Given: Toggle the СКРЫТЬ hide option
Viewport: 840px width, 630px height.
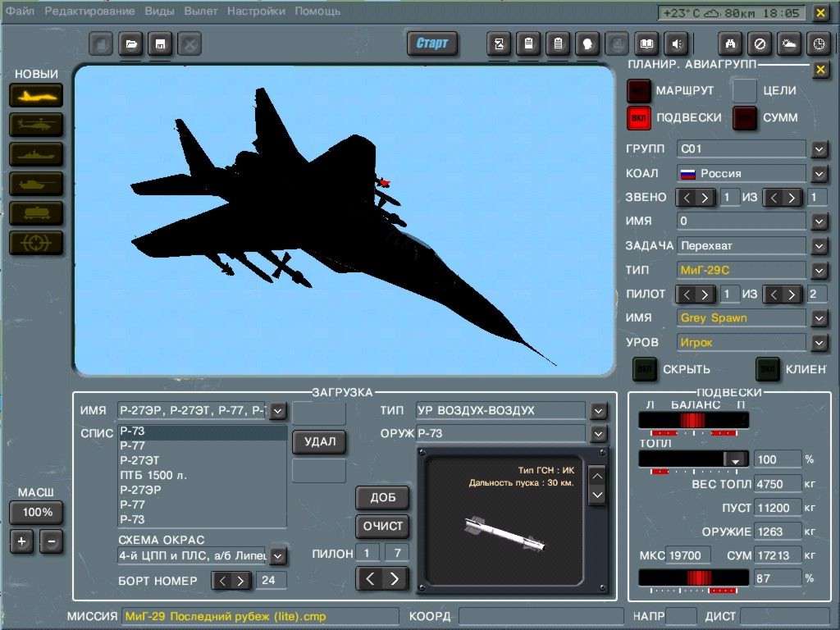Looking at the screenshot, I should (x=645, y=369).
